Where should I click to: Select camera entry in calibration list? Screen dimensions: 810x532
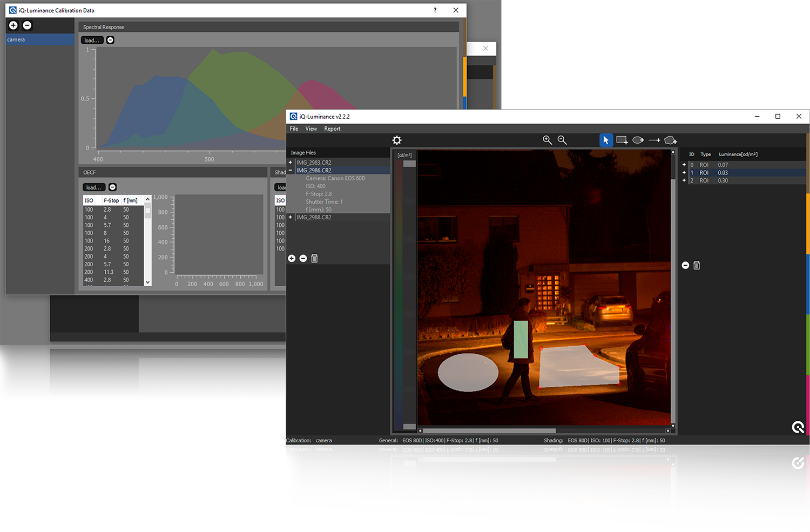click(40, 39)
